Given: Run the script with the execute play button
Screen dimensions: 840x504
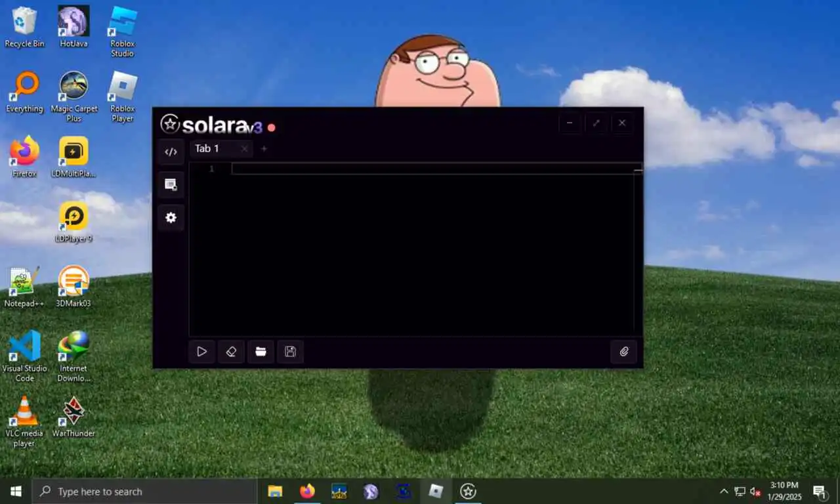Looking at the screenshot, I should 201,352.
